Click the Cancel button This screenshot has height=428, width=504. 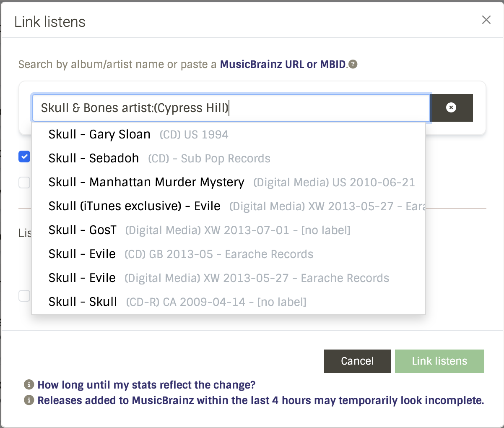pos(357,361)
